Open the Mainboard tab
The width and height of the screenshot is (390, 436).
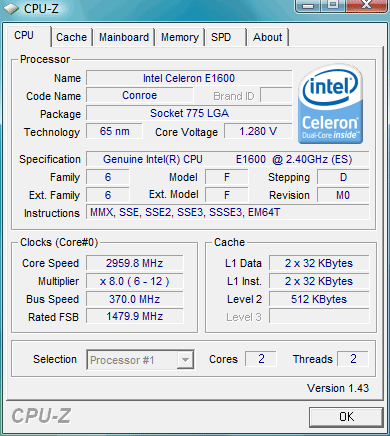point(124,37)
